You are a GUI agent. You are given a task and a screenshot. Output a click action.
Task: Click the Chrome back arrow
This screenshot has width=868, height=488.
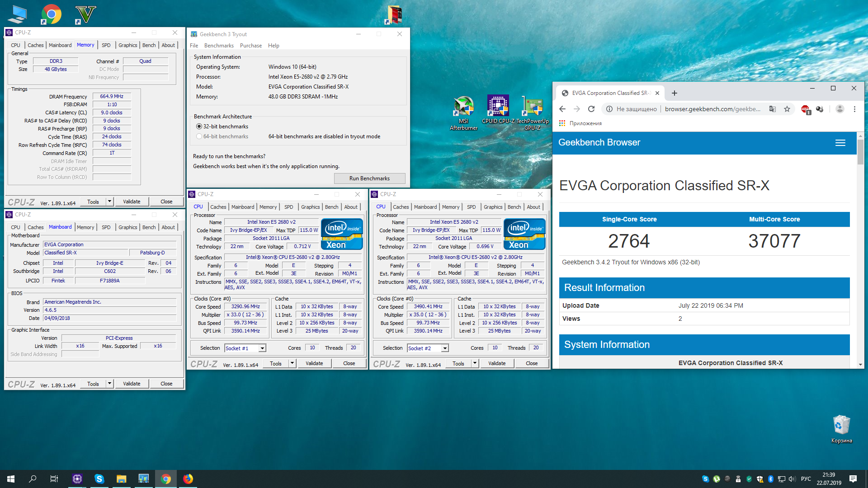tap(562, 109)
